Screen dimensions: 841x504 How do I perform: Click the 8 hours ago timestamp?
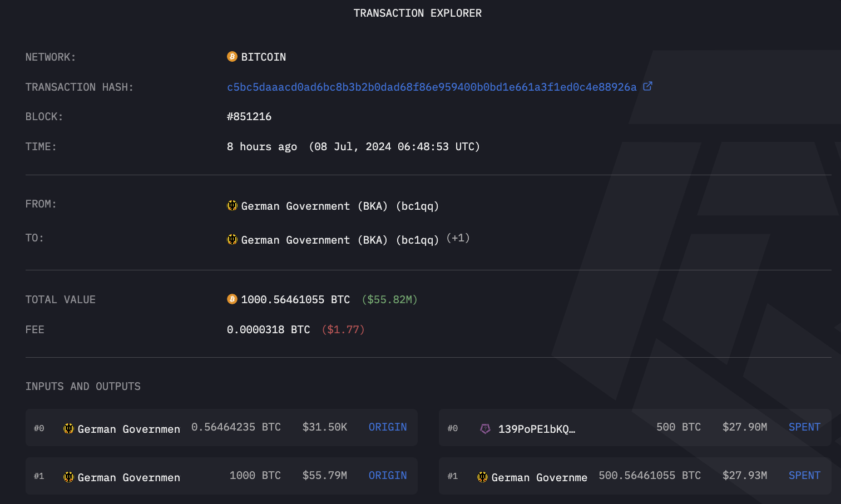click(x=262, y=146)
